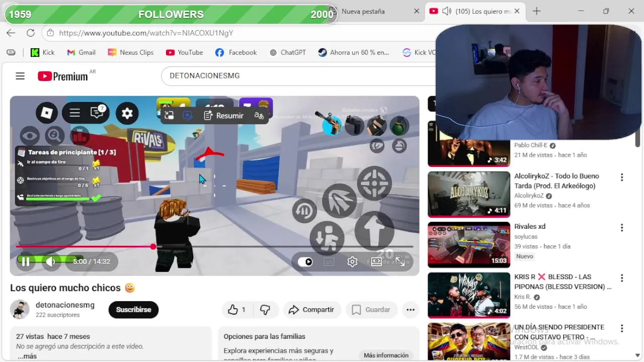Click 'Más información' in family options card
This screenshot has height=362, width=644.
(x=386, y=355)
